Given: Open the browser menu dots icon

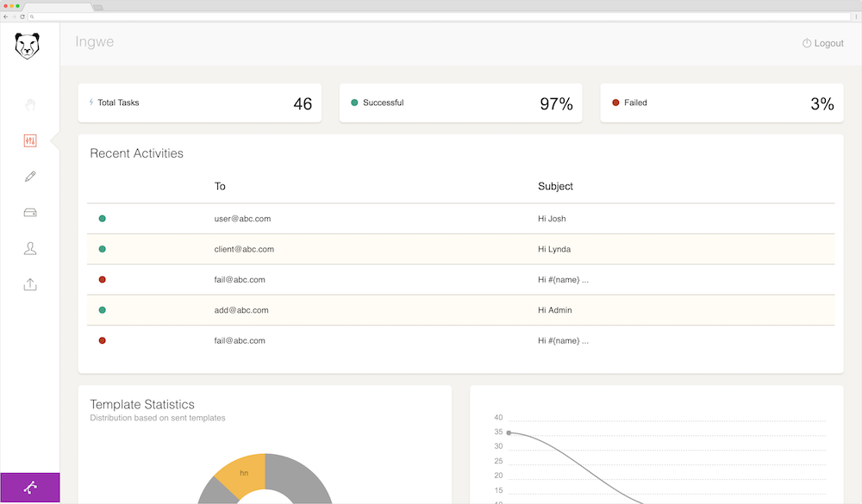Looking at the screenshot, I should click(856, 16).
